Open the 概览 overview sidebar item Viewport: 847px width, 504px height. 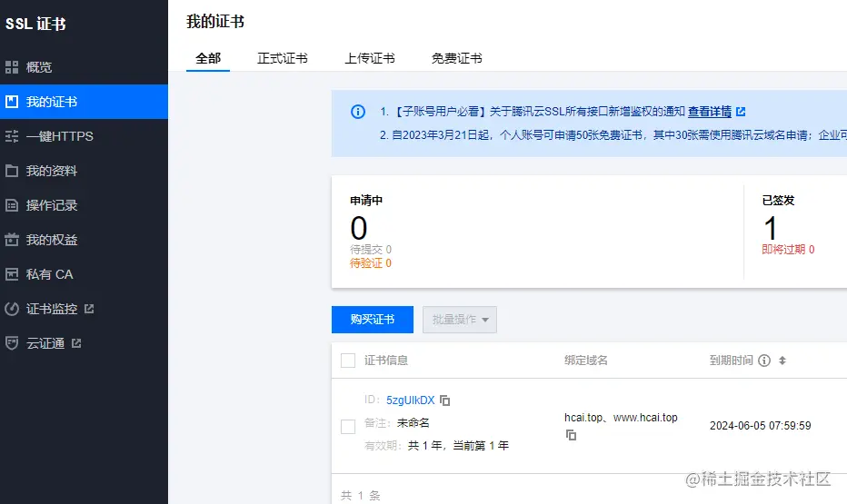click(84, 67)
